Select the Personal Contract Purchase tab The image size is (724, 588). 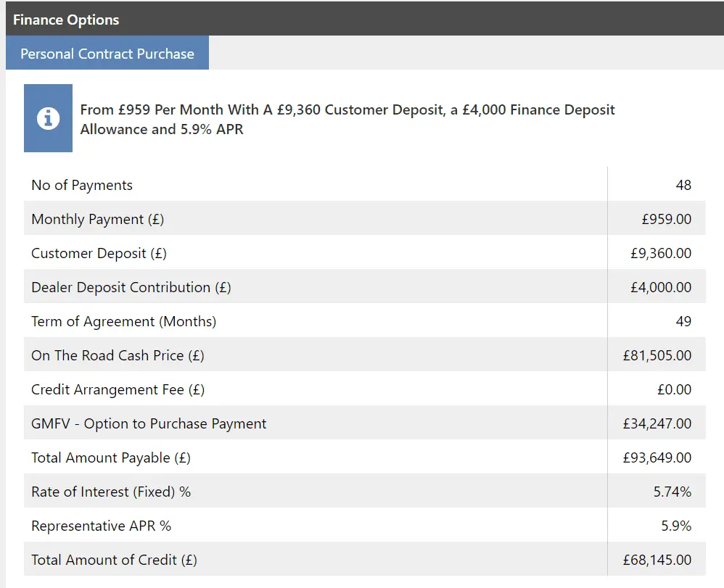coord(107,54)
